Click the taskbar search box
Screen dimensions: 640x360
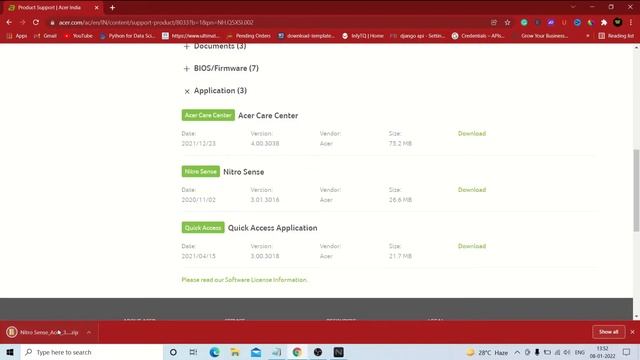(92, 352)
